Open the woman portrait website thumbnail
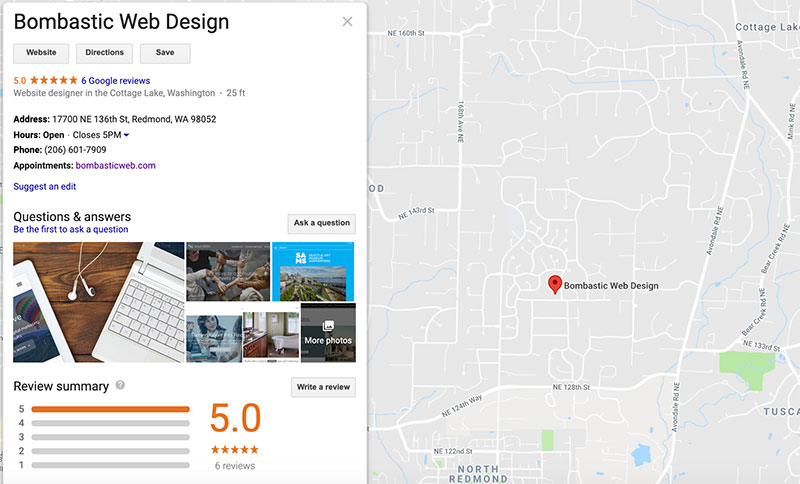 pyautogui.click(x=214, y=339)
